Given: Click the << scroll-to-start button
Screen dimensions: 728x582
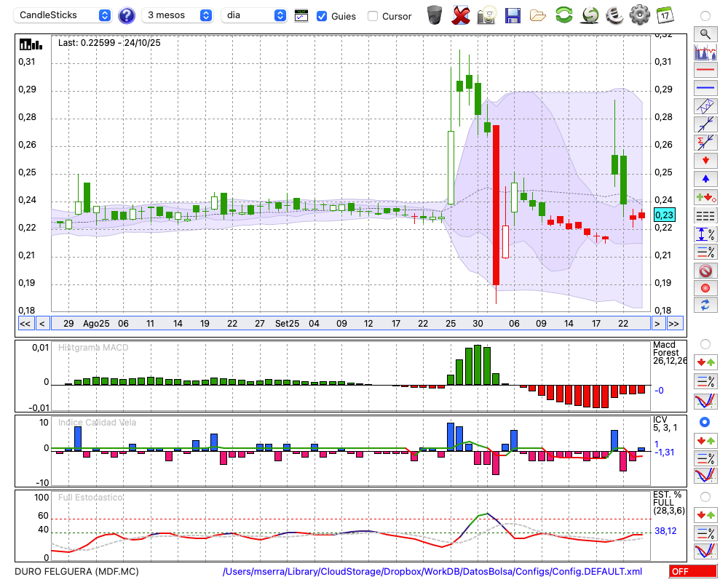Looking at the screenshot, I should click(x=25, y=324).
